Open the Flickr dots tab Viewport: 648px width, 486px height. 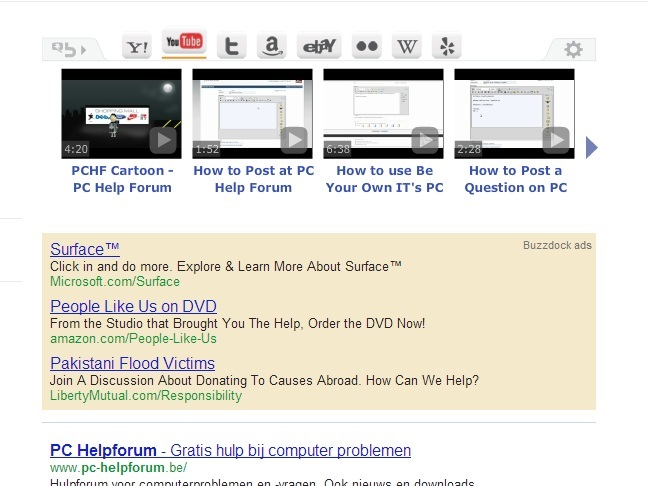(367, 46)
